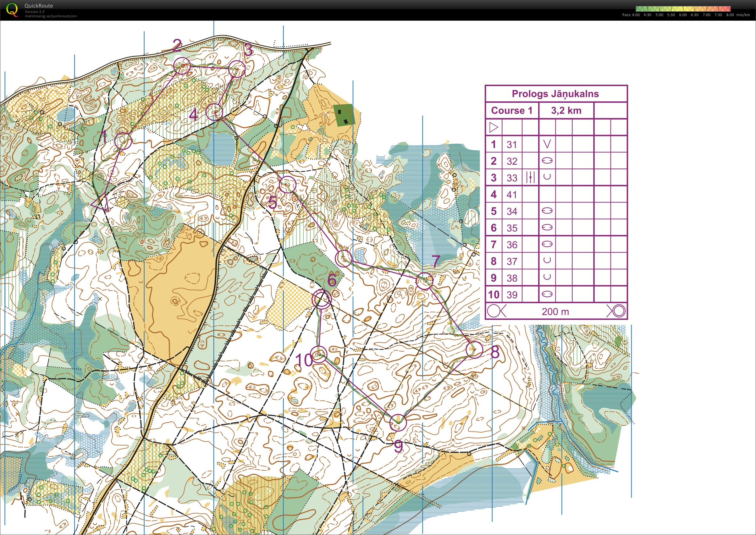The height and width of the screenshot is (535, 756).
Task: Select row number 4 in the control table
Action: point(494,194)
